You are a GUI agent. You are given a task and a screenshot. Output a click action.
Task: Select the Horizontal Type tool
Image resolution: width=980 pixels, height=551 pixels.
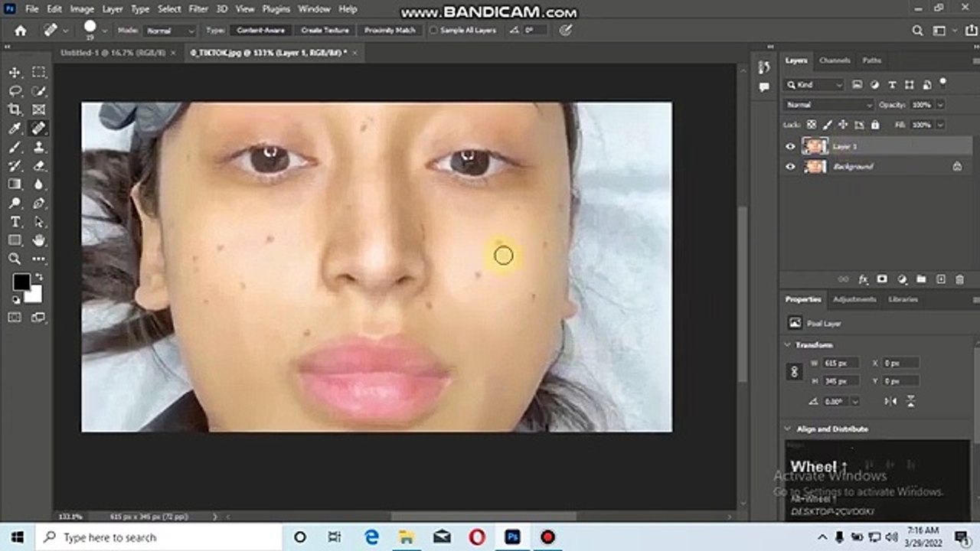15,222
